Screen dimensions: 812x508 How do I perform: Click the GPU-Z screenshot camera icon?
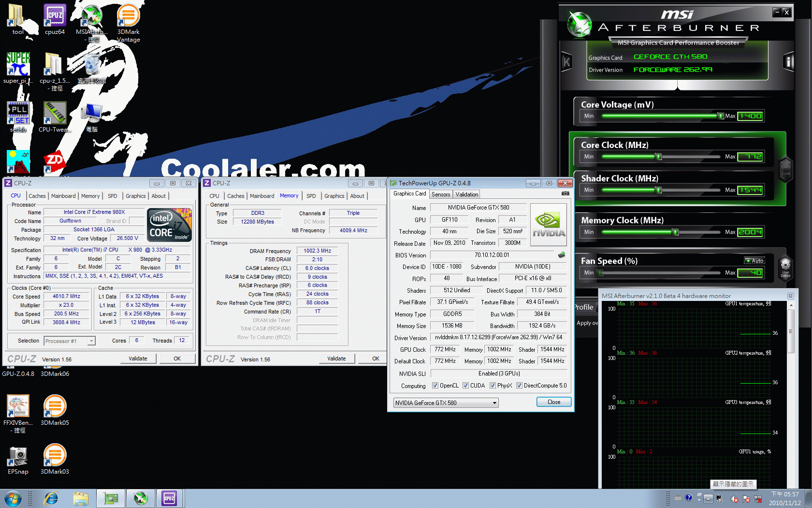pos(565,194)
